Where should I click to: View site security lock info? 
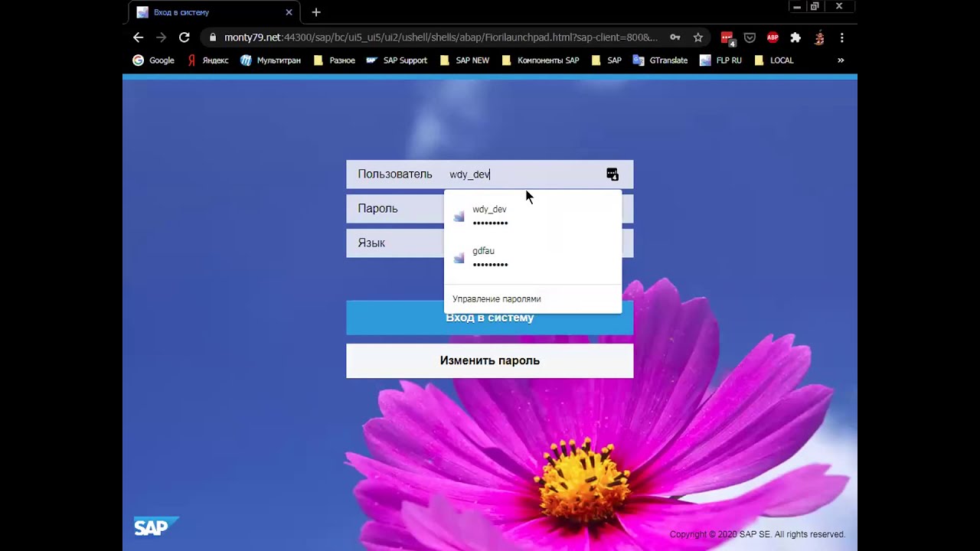tap(213, 37)
